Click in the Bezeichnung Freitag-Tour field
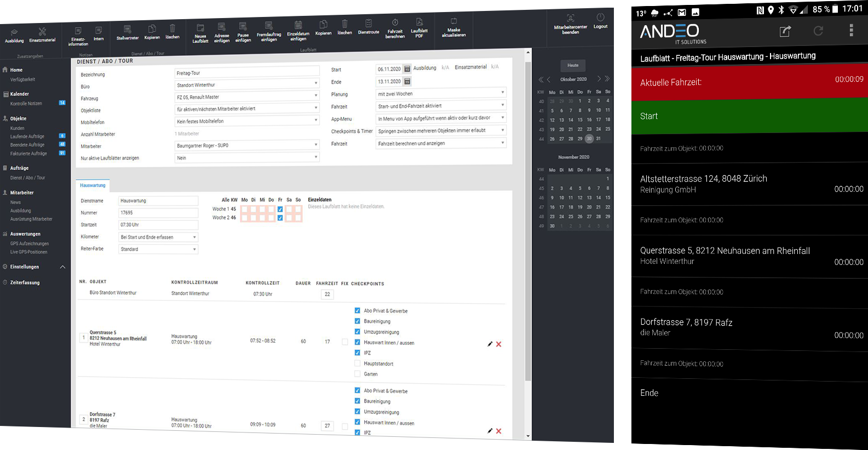The image size is (868, 450). 247,72
